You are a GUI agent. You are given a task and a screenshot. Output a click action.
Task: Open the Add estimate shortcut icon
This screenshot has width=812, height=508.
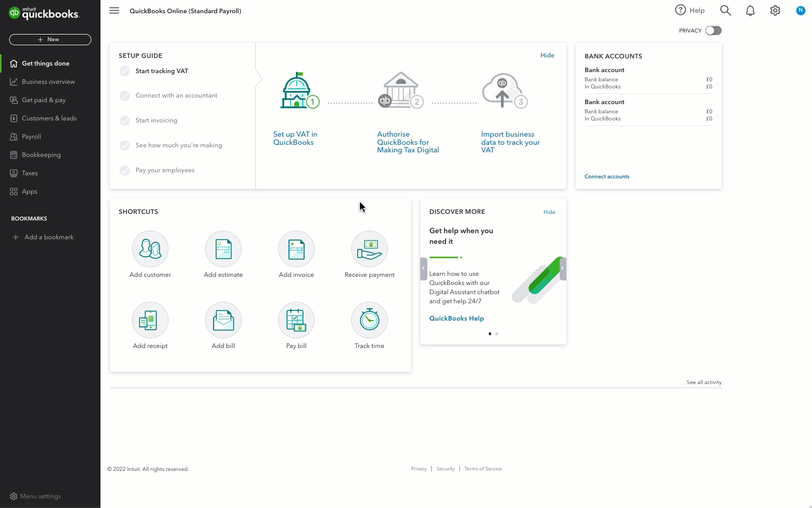coord(223,249)
